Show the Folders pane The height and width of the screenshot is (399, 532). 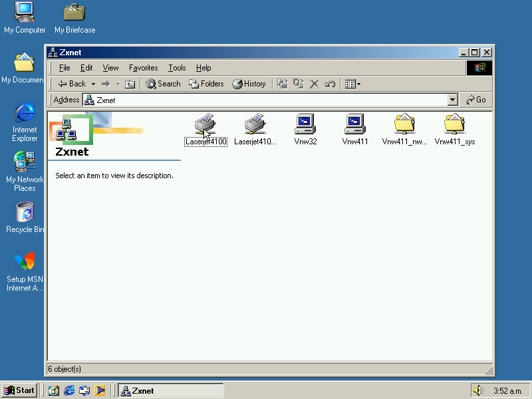pyautogui.click(x=206, y=84)
